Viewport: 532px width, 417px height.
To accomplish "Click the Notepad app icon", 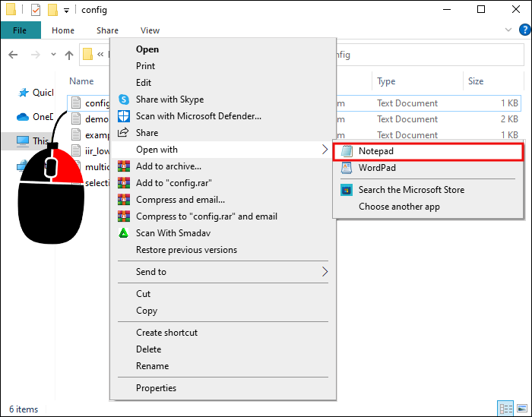I will click(347, 151).
